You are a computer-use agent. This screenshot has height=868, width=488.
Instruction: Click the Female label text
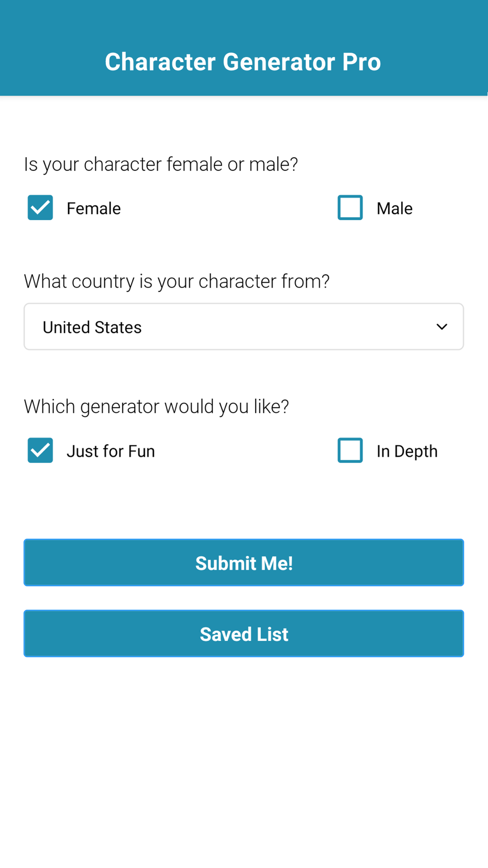[x=94, y=208]
